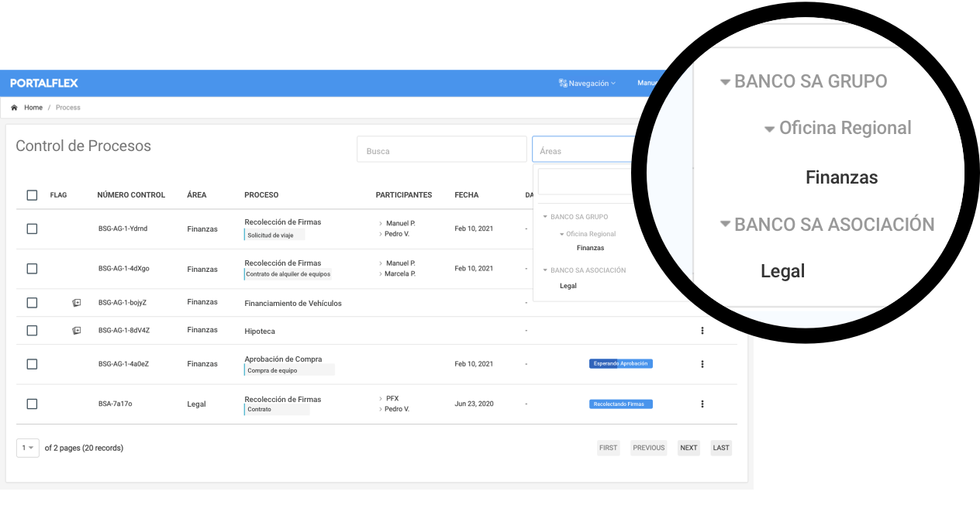Click the PORTALFLEX logo

point(44,83)
